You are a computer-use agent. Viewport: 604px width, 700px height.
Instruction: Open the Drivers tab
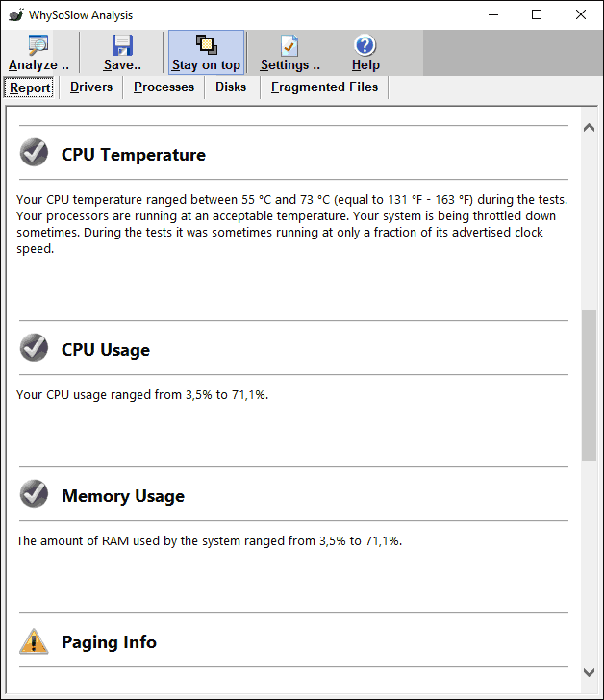(91, 87)
